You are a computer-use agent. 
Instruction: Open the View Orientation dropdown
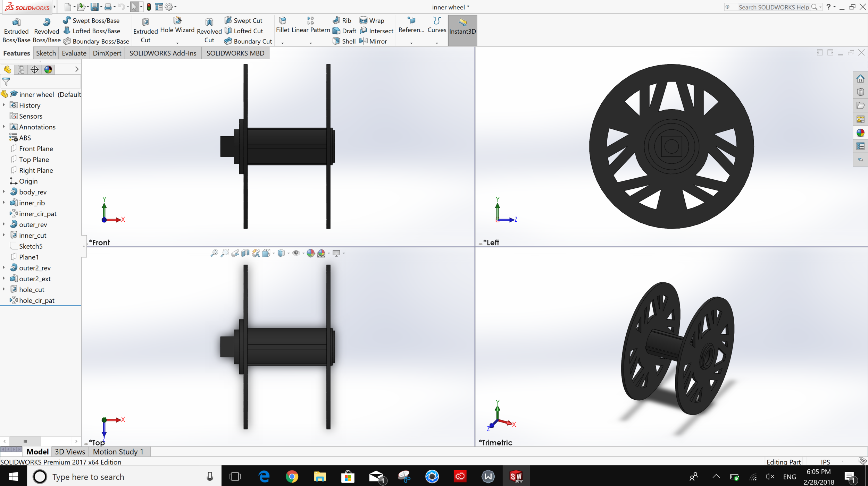coord(274,254)
